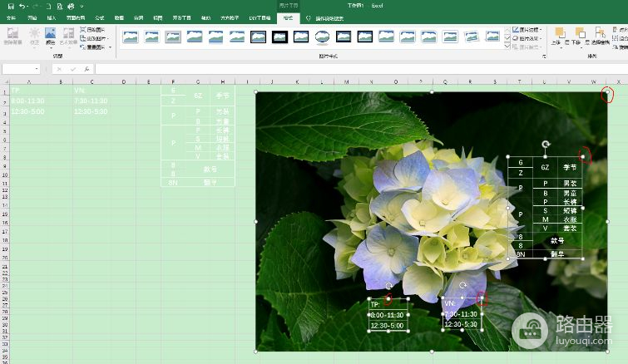
Task: Click the formula bar input field
Action: (x=333, y=69)
